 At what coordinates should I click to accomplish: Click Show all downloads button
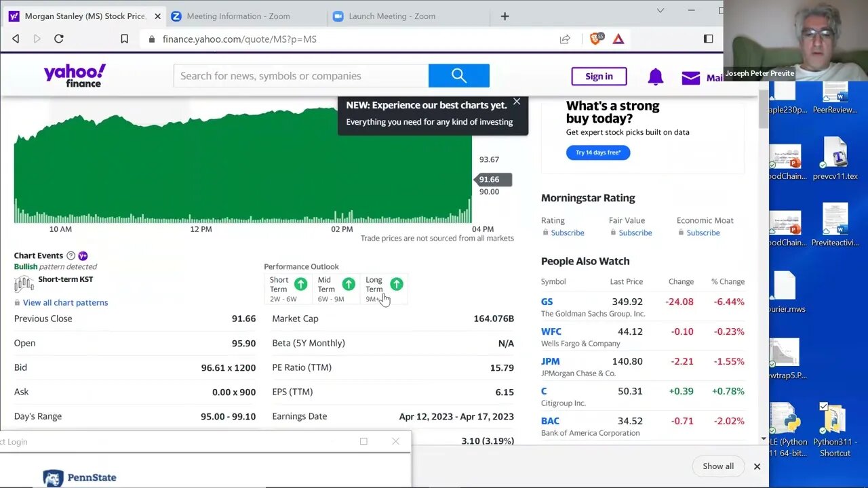coord(718,466)
